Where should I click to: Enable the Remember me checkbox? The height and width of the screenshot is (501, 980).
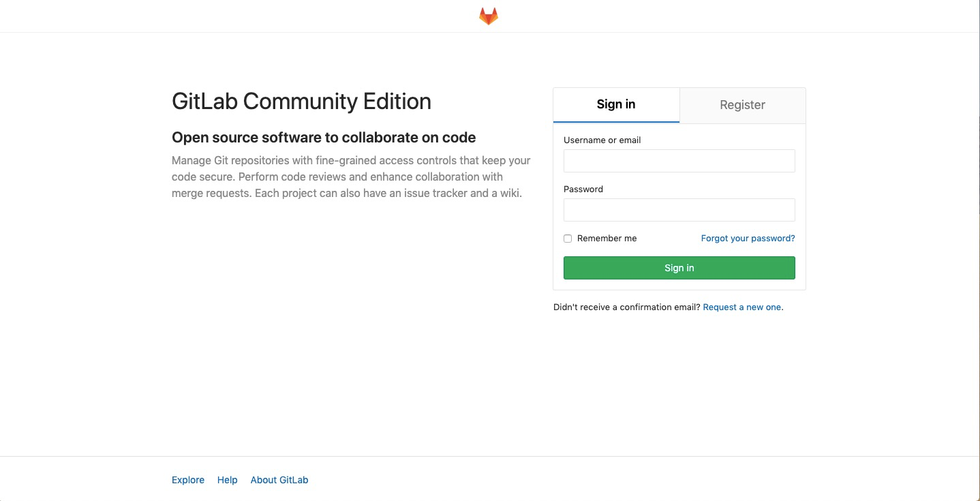568,239
